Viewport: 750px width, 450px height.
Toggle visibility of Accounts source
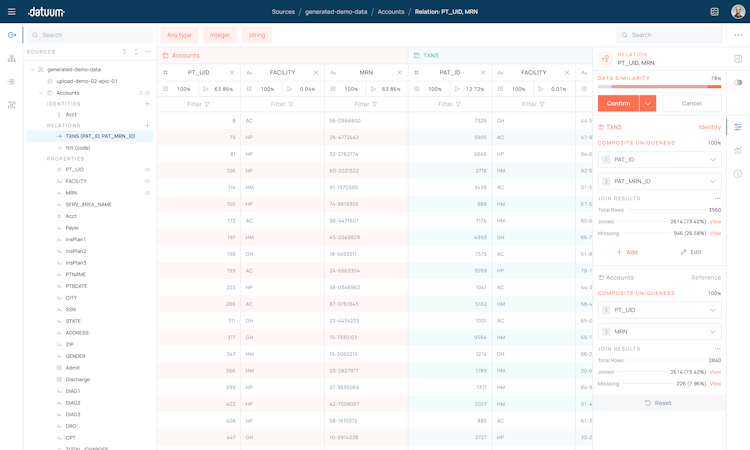[x=147, y=93]
